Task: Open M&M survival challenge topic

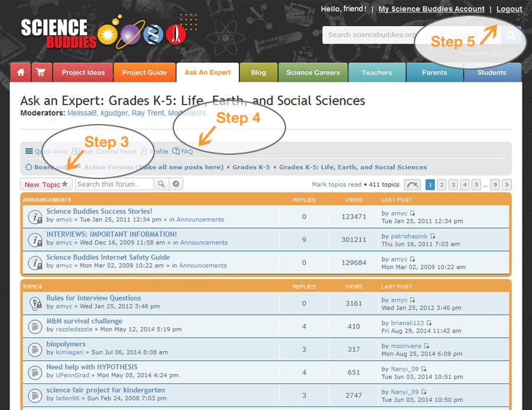Action: click(x=84, y=321)
